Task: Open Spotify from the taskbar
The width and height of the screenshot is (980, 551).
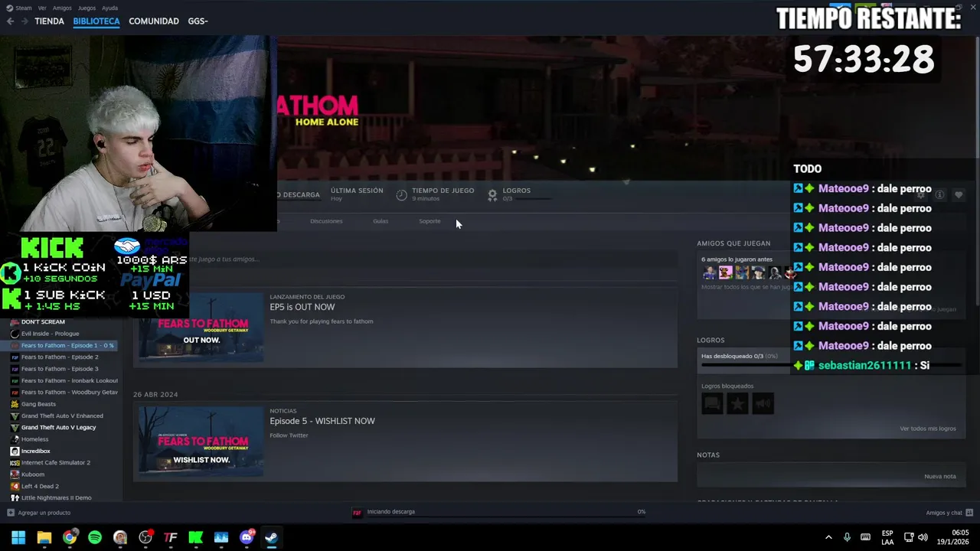Action: pyautogui.click(x=94, y=538)
